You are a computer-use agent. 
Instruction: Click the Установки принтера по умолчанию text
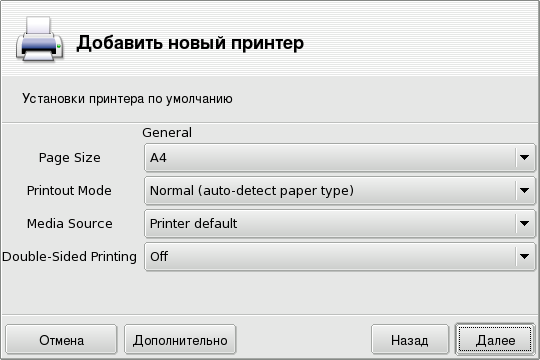pos(127,99)
